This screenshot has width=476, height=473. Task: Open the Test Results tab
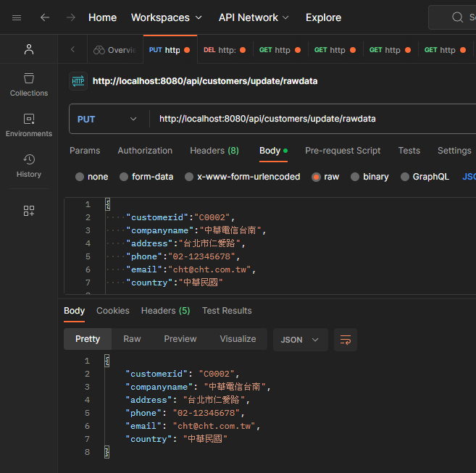tap(227, 311)
